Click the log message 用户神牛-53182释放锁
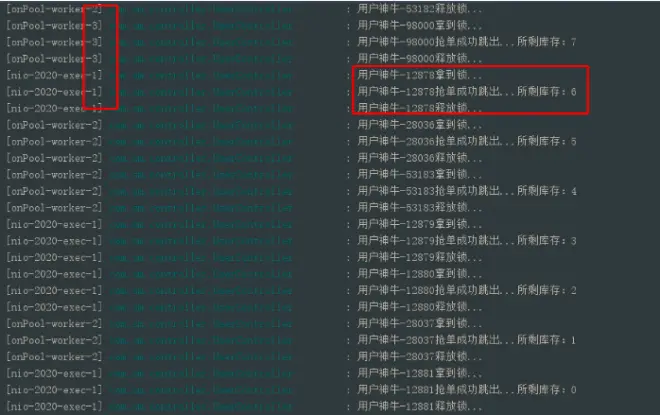The height and width of the screenshot is (415, 660). [x=420, y=9]
